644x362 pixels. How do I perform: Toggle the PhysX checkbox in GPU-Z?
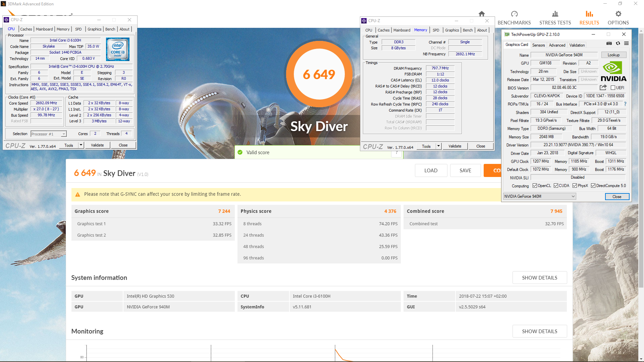coord(575,186)
